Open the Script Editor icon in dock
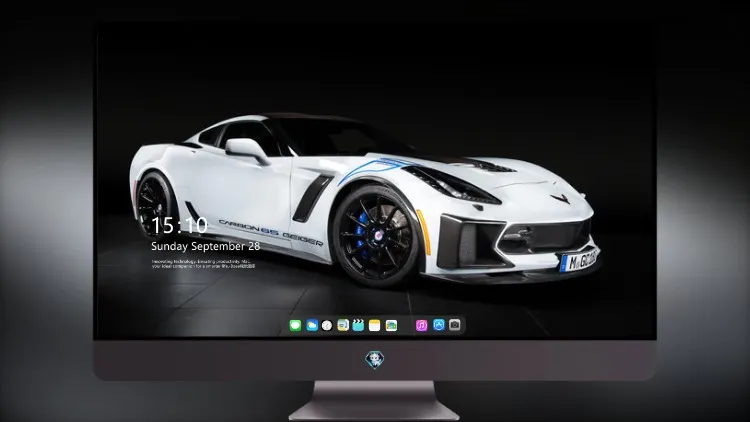The width and height of the screenshot is (750, 422). pyautogui.click(x=343, y=325)
